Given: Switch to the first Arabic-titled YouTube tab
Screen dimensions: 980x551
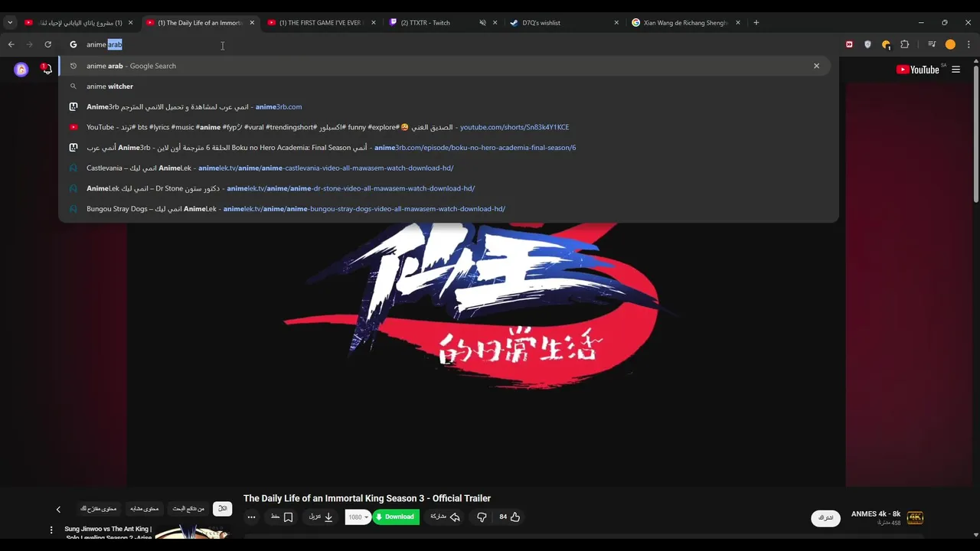Looking at the screenshot, I should (79, 23).
